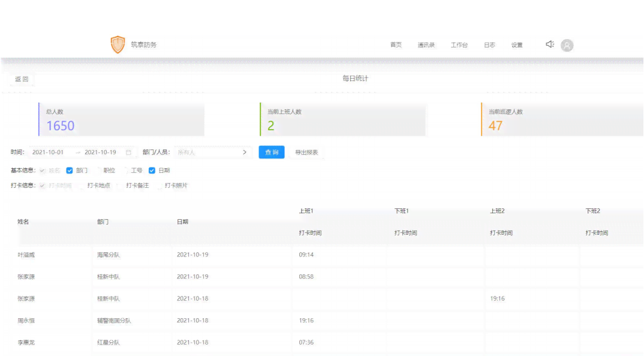This screenshot has height=356, width=644.
Task: Click start date 2021-10-01 field
Action: click(x=48, y=152)
